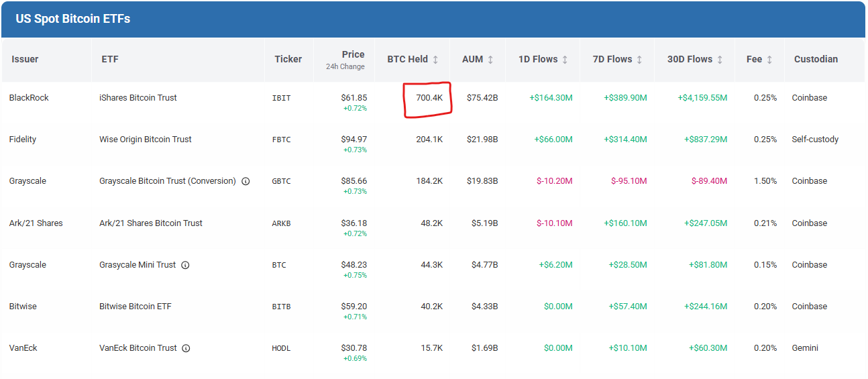868x379 pixels.
Task: Select the 0.15% fee value
Action: (x=765, y=265)
